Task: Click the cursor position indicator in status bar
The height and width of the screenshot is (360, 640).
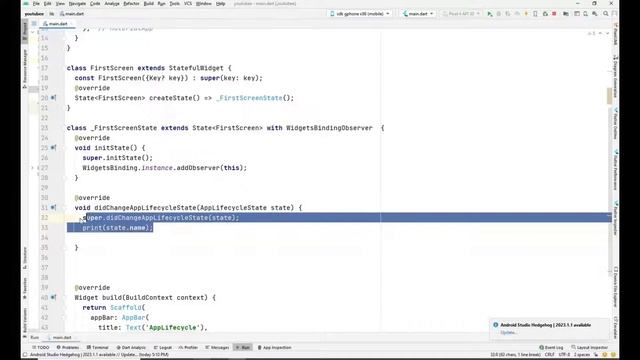Action: coord(515,355)
